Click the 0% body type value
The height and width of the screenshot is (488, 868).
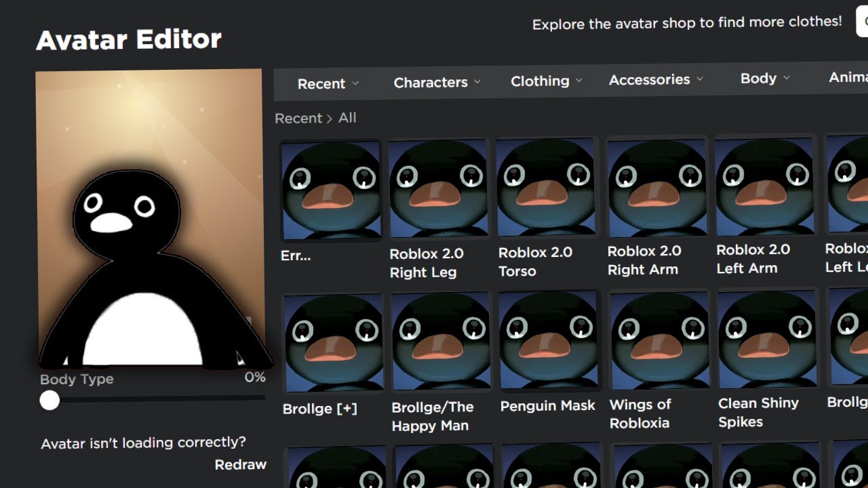tap(255, 377)
